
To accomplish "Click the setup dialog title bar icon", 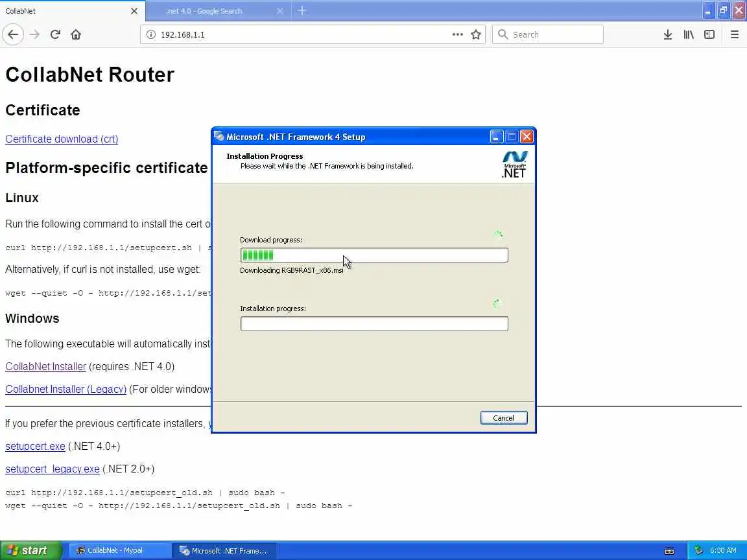I will click(219, 137).
